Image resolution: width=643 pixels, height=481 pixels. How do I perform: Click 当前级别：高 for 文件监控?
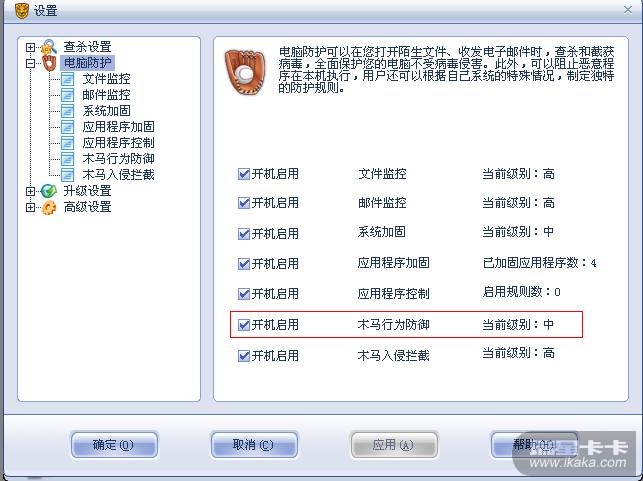(x=518, y=174)
